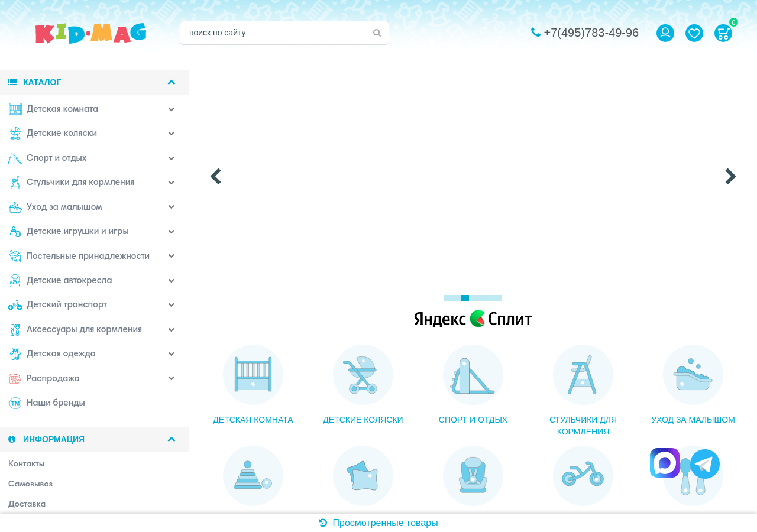Select the Детская комната crib icon

click(x=253, y=375)
